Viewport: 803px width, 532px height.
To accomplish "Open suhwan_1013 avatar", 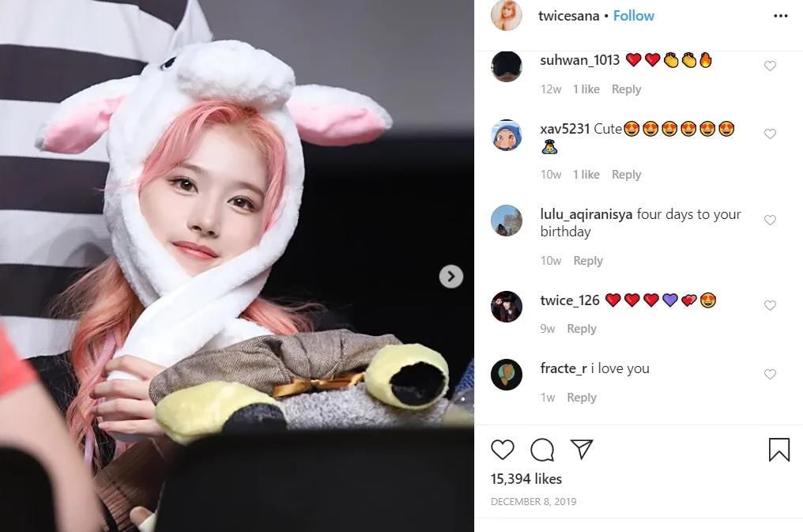I will tap(507, 66).
